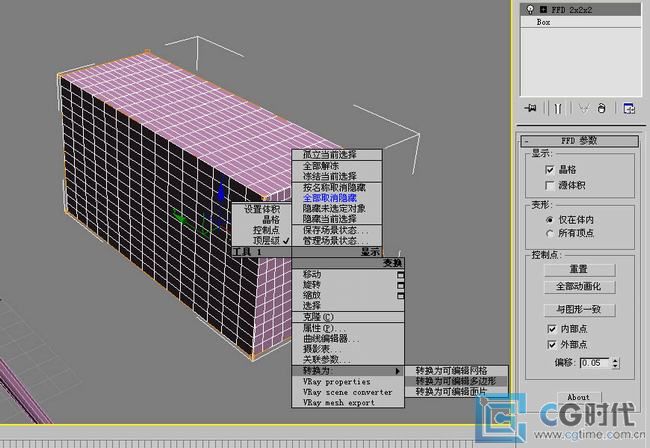Click the Pin Stack icon
Viewport: 650px width, 448px height.
coord(530,109)
